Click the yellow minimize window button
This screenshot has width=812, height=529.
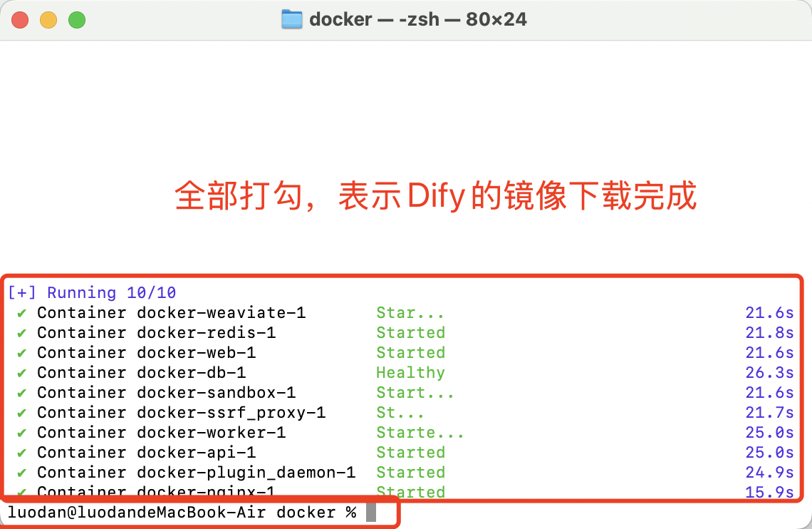pyautogui.click(x=48, y=20)
